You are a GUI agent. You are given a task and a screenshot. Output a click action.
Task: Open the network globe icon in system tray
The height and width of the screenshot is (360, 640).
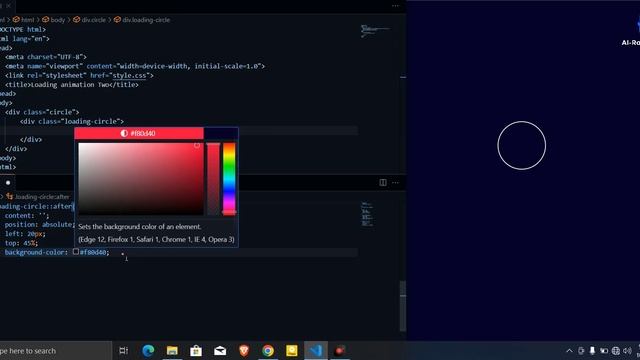[x=616, y=351]
